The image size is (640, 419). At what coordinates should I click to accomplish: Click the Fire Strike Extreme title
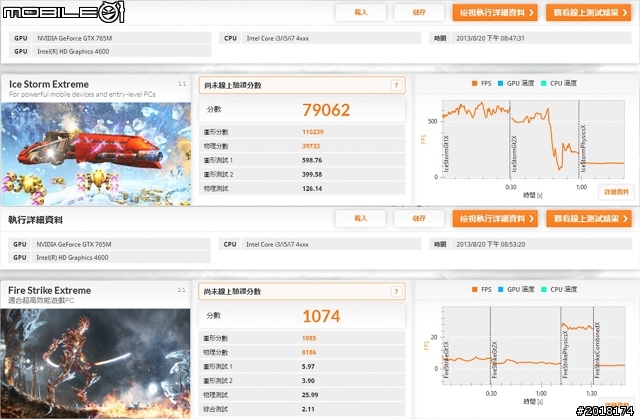(49, 290)
